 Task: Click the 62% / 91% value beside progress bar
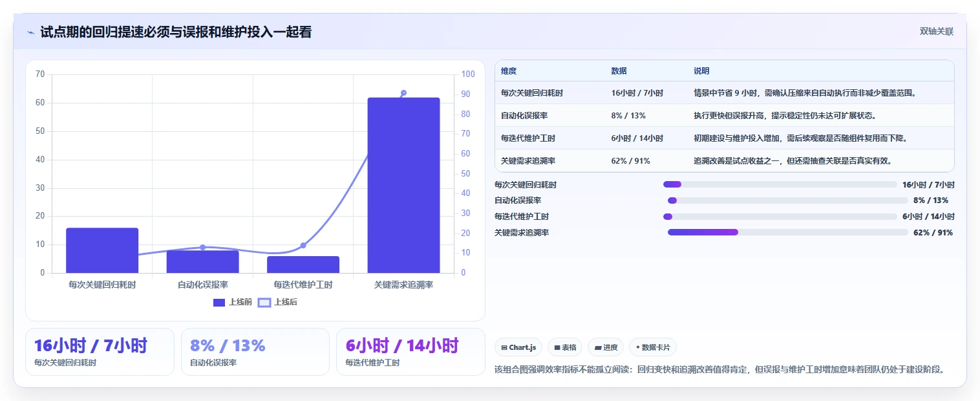933,233
